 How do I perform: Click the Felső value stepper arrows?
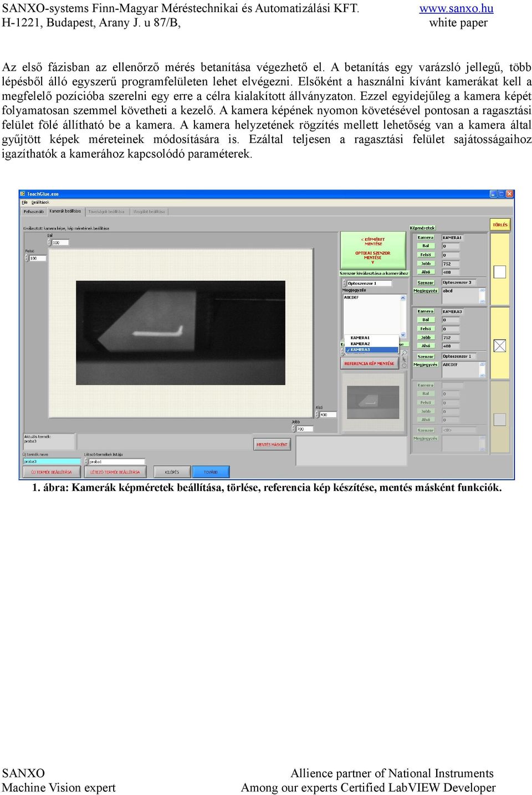pyautogui.click(x=26, y=258)
